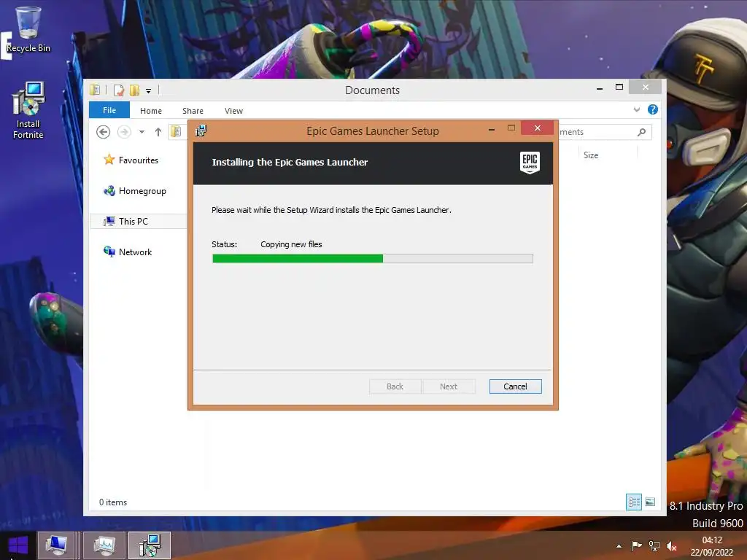
Task: Maximize the Documents window
Action: (619, 87)
